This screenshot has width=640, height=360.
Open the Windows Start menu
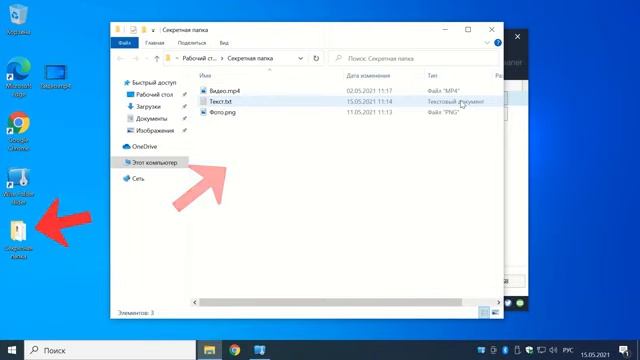tap(12, 350)
